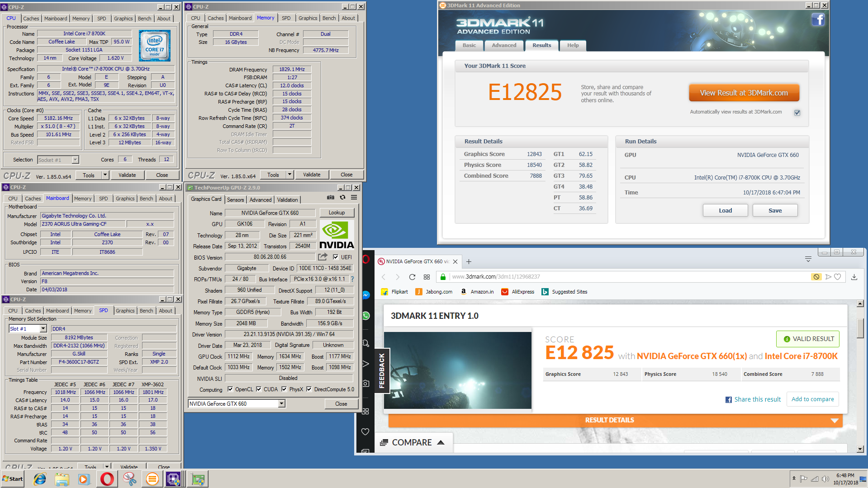
Task: Open Facebook Messenger in the Opera sidebar
Action: coord(366,295)
